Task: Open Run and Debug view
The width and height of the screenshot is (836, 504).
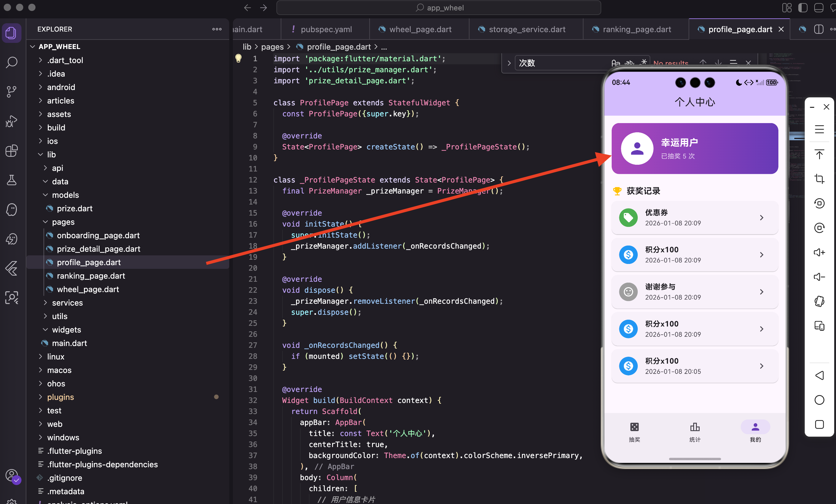Action: point(12,121)
